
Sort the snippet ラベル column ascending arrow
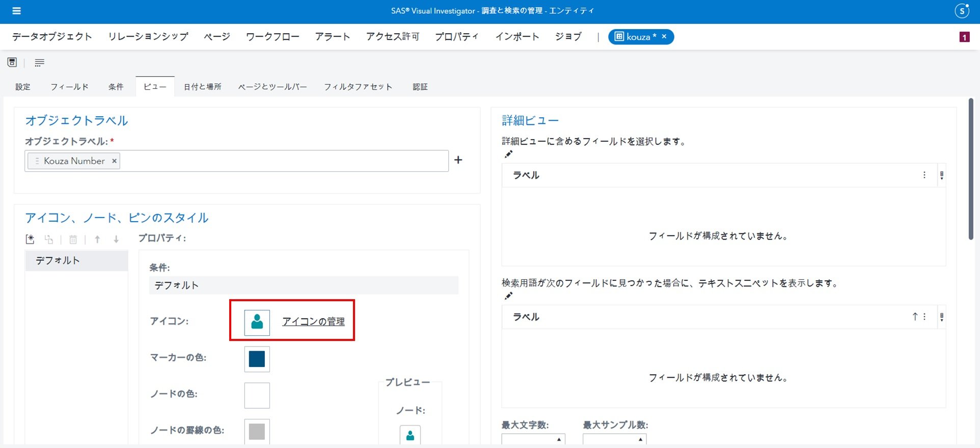click(x=915, y=317)
